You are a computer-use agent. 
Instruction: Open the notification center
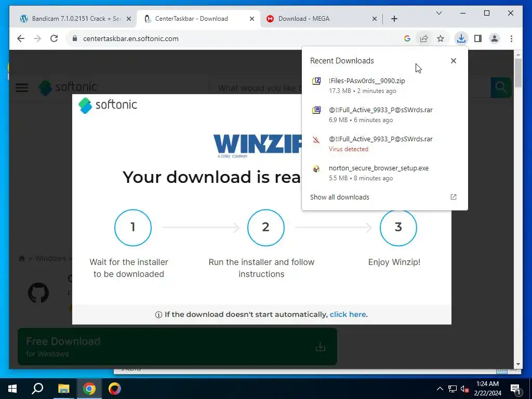tap(516, 389)
